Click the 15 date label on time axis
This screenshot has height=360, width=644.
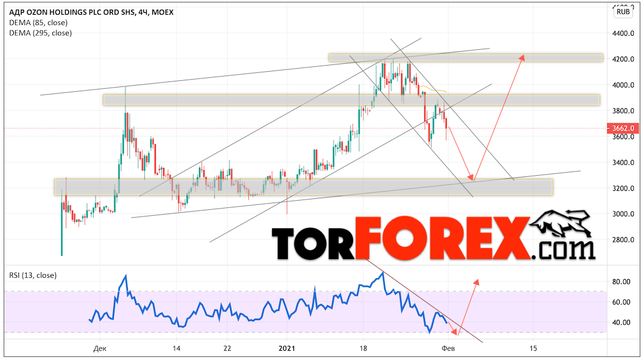pos(533,348)
